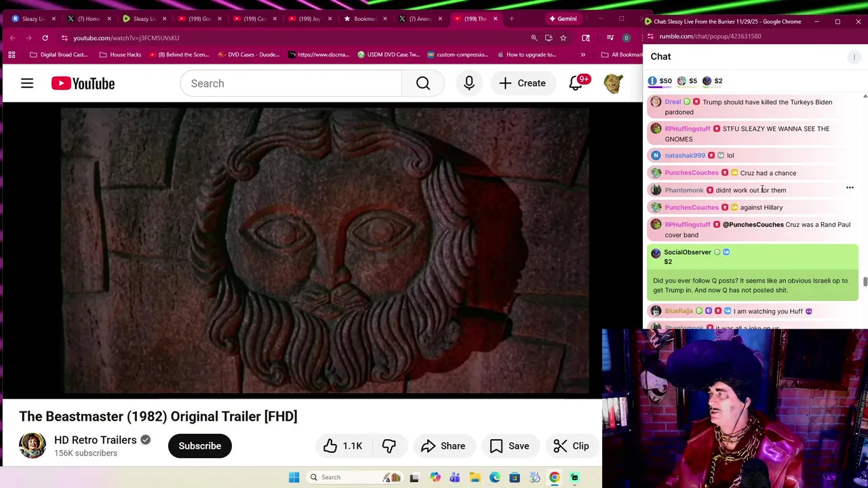This screenshot has height=488, width=868.
Task: Open Windows Start menu
Action: (294, 477)
